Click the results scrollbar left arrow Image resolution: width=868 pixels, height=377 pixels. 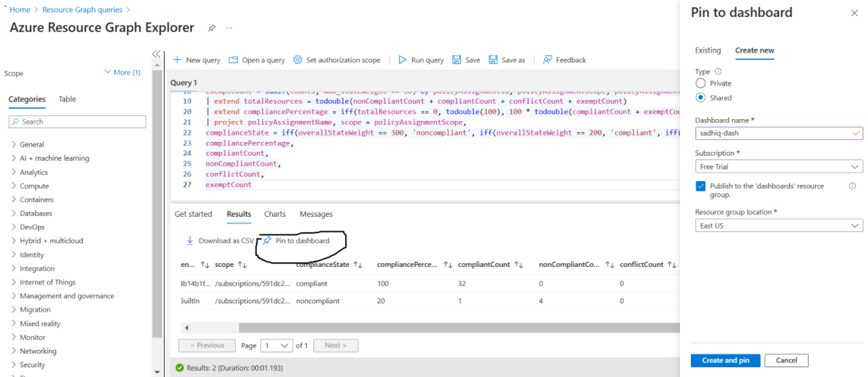pos(187,328)
